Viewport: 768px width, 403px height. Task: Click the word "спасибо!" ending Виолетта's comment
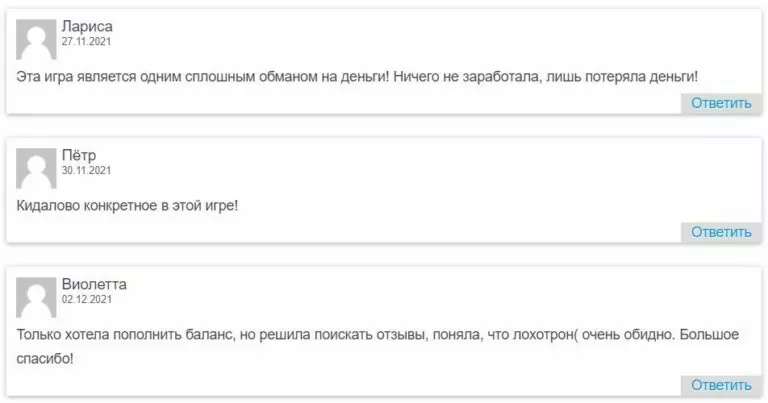coord(45,358)
